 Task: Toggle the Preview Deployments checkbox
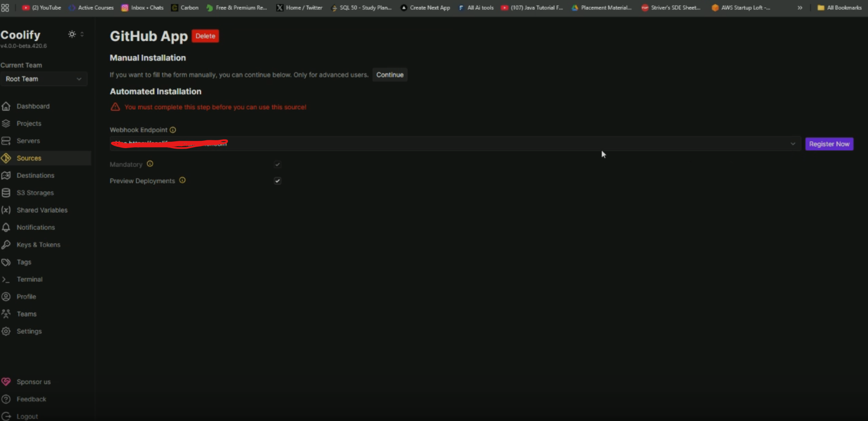click(x=277, y=181)
